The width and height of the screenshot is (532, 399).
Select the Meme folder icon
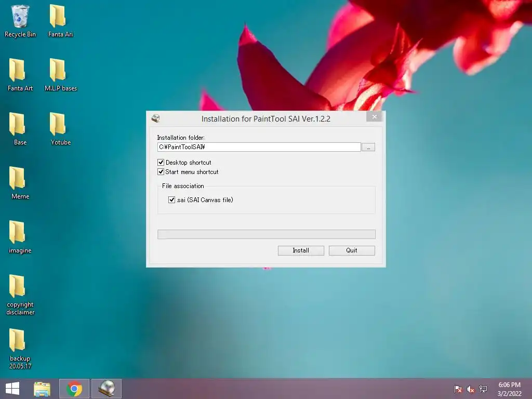pos(20,183)
